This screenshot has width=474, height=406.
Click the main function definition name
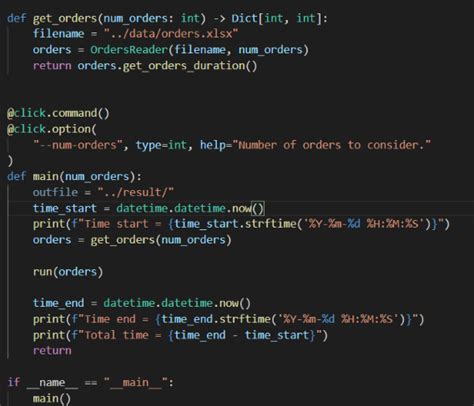(45, 176)
